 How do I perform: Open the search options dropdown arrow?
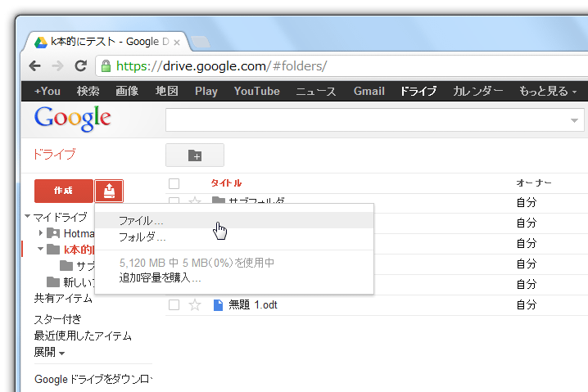coord(574,120)
